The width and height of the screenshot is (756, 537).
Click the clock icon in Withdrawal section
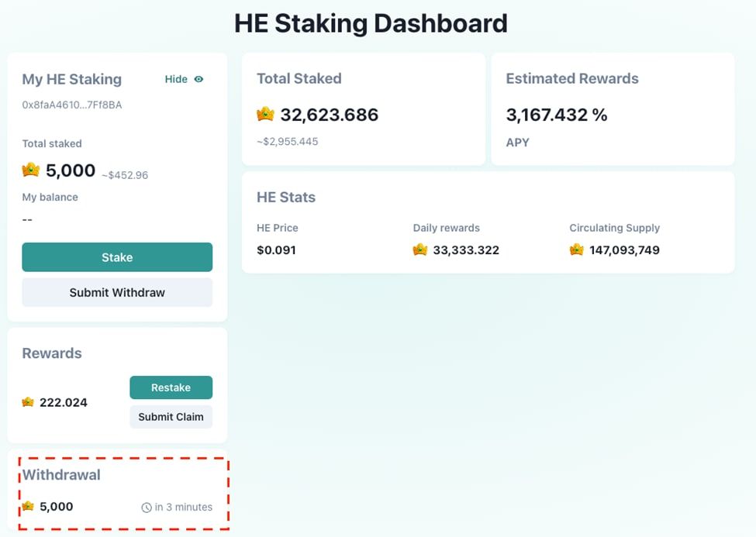[147, 508]
